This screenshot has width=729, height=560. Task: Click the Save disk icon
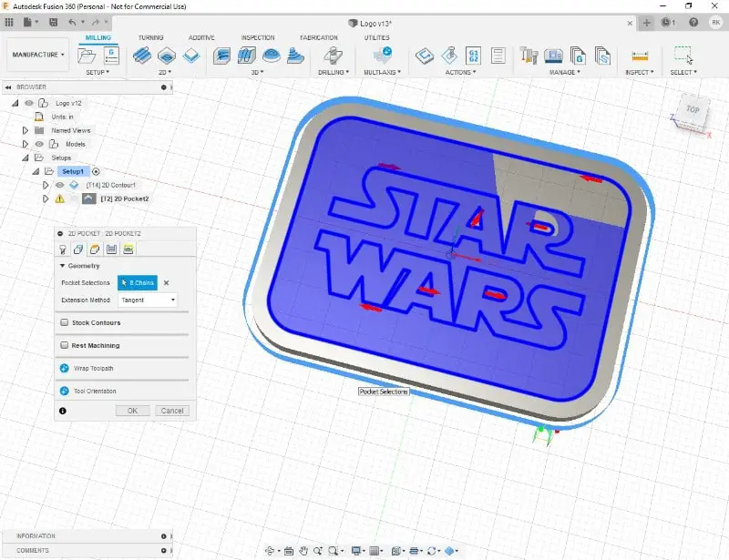(x=54, y=22)
